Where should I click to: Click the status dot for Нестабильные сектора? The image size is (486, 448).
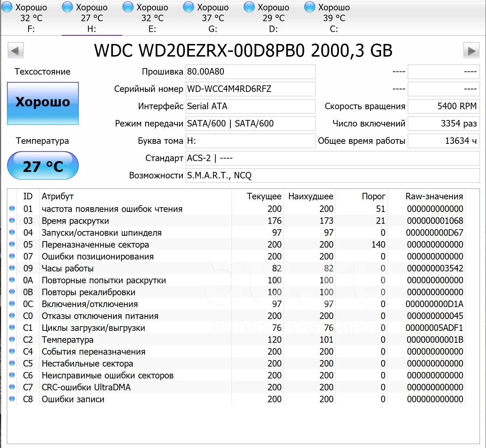coord(12,363)
